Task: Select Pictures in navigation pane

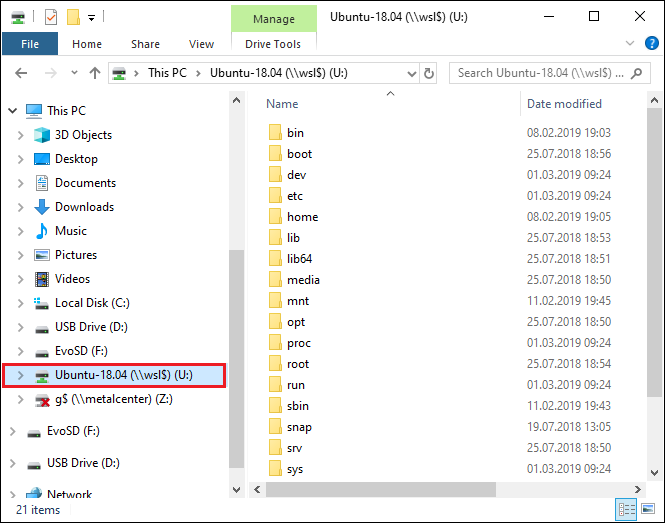Action: (76, 255)
